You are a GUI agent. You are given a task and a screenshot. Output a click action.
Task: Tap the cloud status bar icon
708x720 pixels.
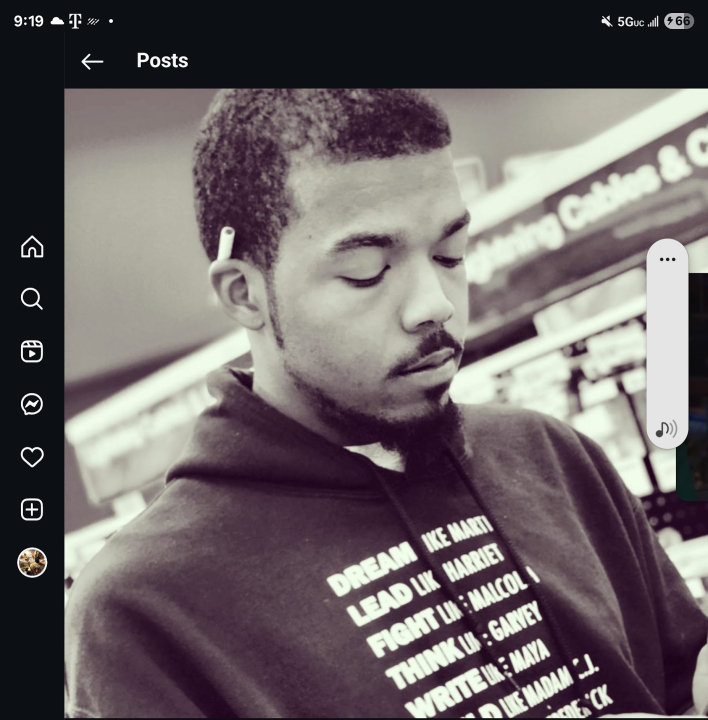57,21
